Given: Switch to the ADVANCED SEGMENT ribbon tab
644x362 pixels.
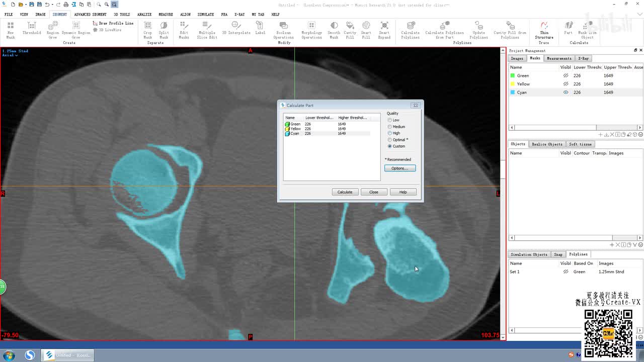Looking at the screenshot, I should tap(90, 15).
